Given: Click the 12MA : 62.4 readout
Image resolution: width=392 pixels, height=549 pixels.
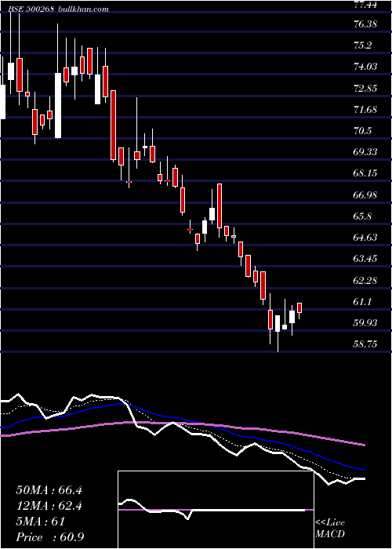Looking at the screenshot, I should click(49, 506).
